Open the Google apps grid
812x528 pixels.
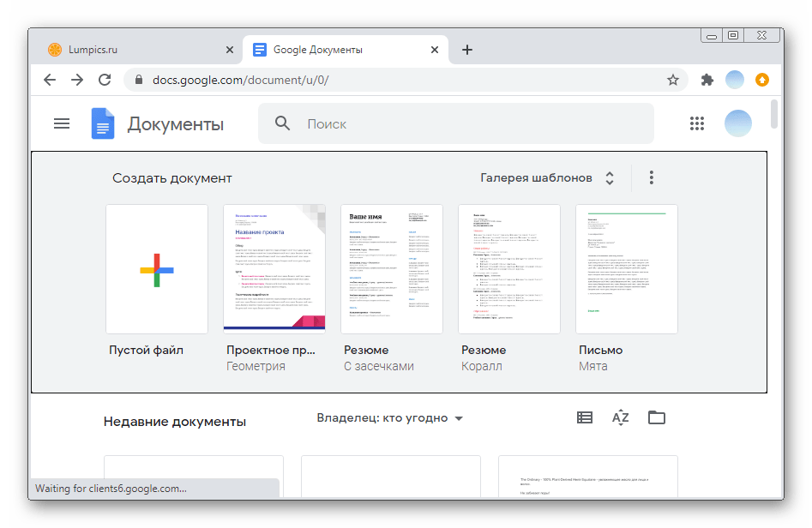[697, 123]
